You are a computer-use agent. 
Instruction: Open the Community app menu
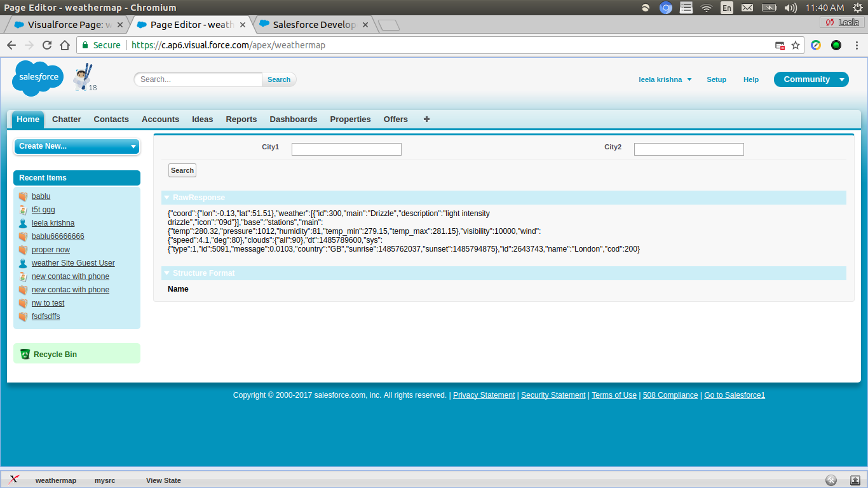click(811, 79)
